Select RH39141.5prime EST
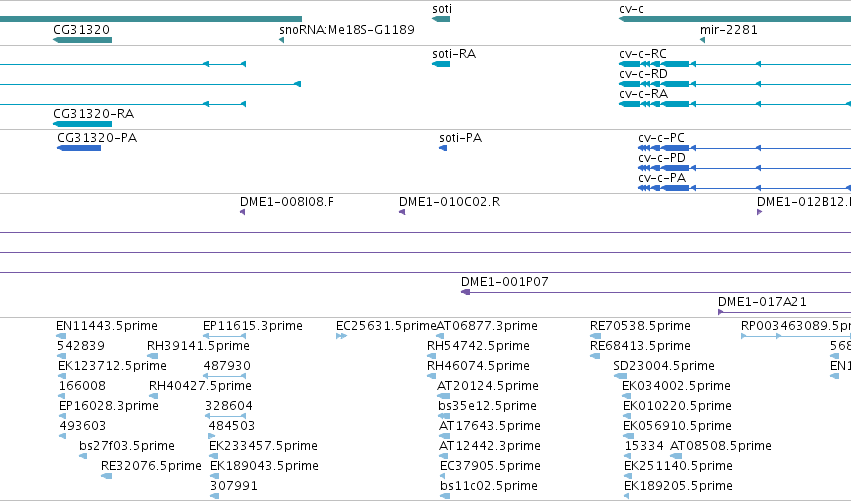The image size is (851, 501). (153, 356)
